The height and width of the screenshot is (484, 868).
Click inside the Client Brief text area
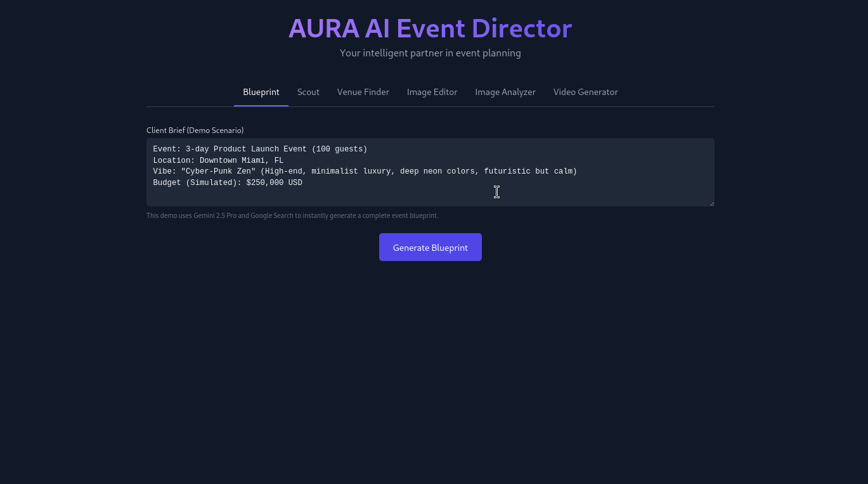point(430,172)
